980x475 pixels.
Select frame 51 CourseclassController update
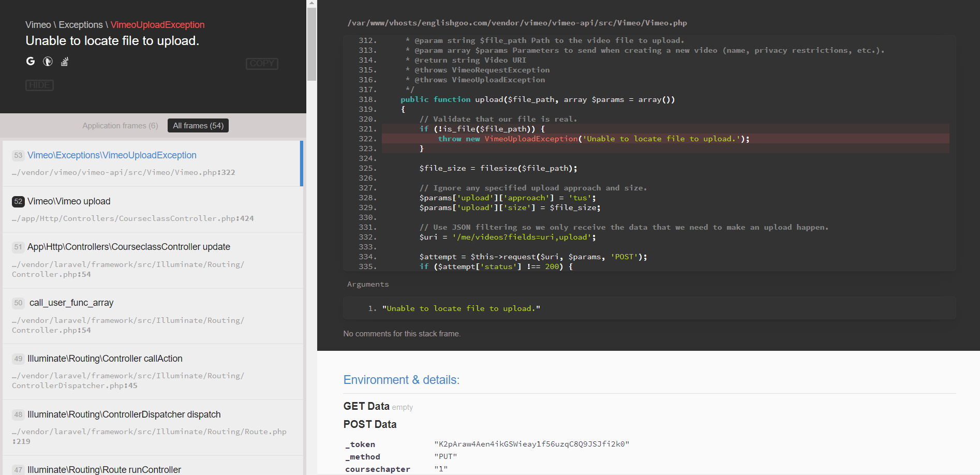point(153,260)
